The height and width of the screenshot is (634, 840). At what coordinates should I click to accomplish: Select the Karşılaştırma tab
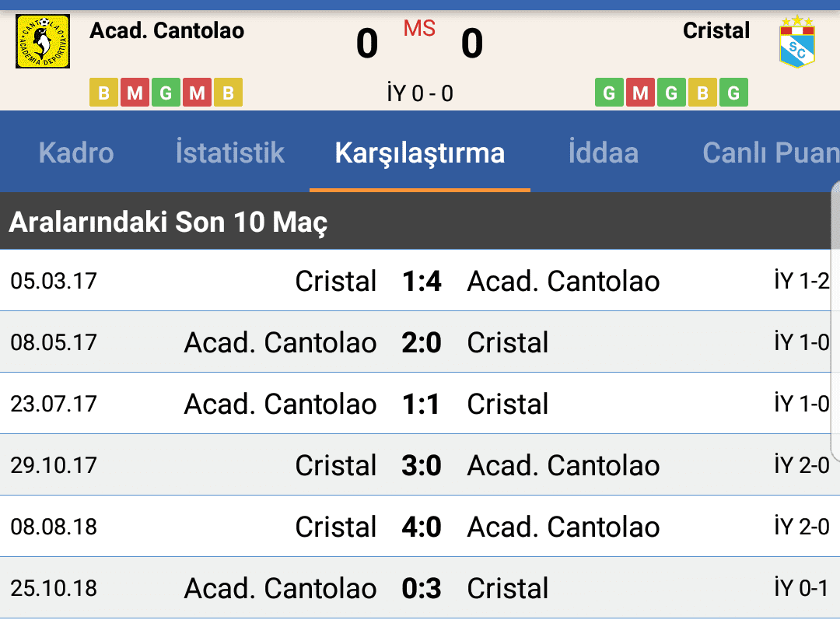pos(420,152)
